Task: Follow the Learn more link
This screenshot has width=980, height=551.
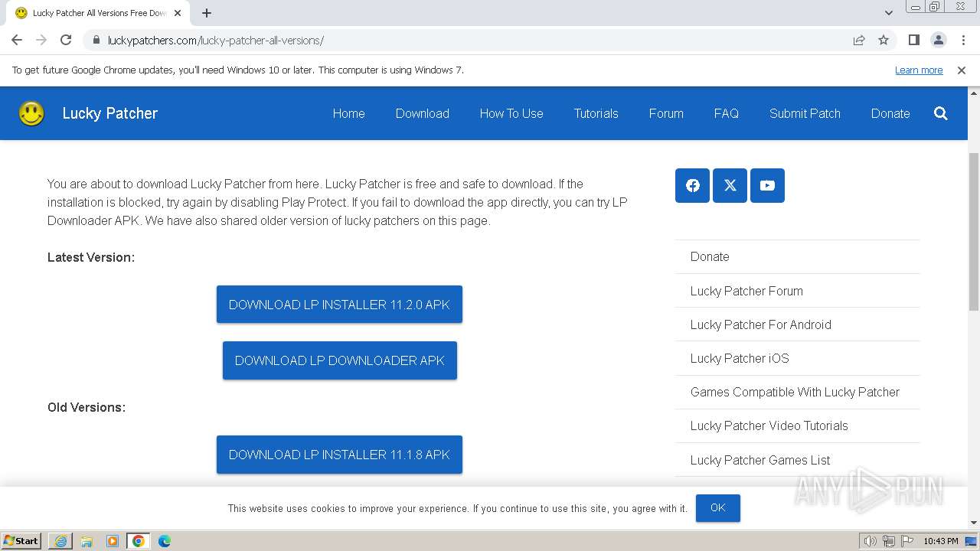Action: pyautogui.click(x=919, y=70)
